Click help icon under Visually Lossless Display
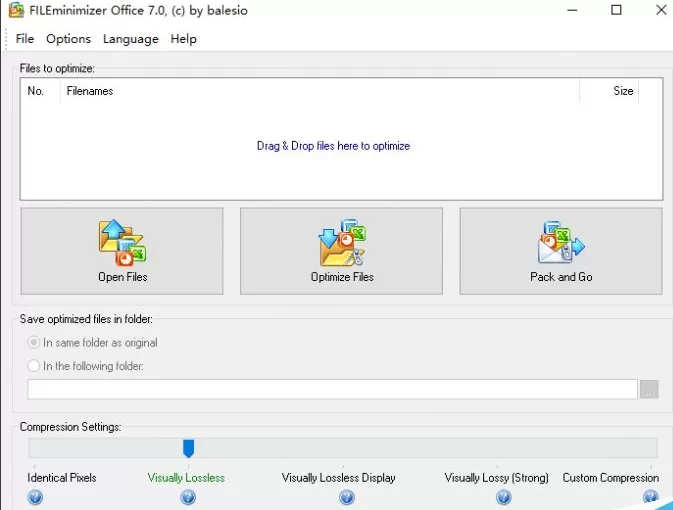Screen dimensions: 673x510 click(x=347, y=498)
